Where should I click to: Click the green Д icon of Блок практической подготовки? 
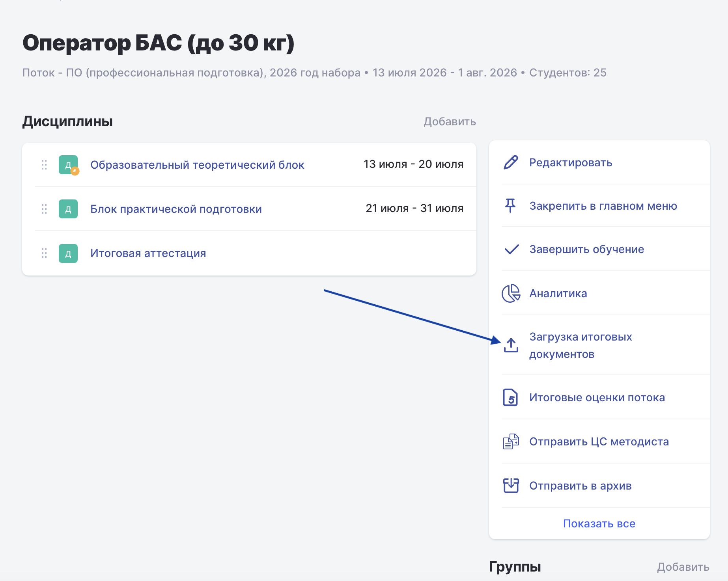pyautogui.click(x=68, y=209)
